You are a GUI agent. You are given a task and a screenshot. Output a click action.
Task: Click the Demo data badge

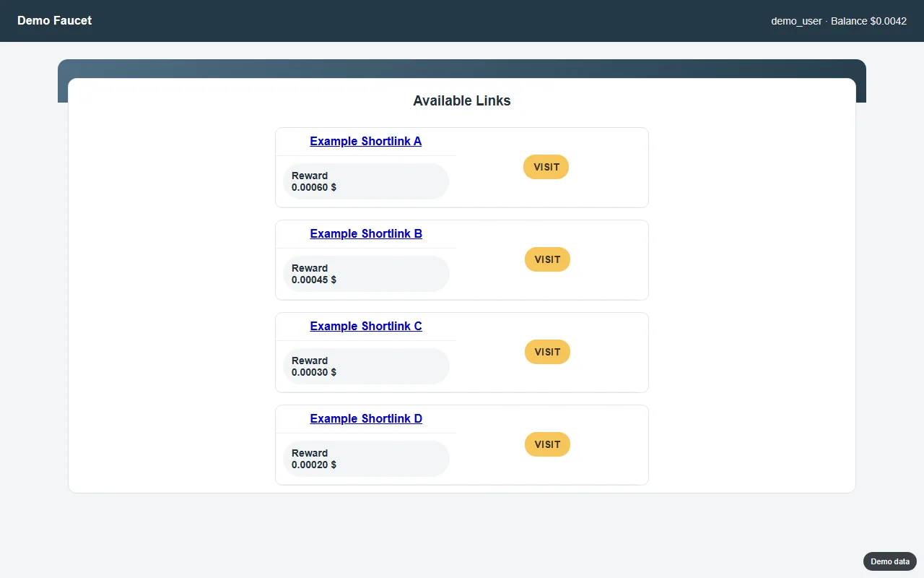click(890, 561)
